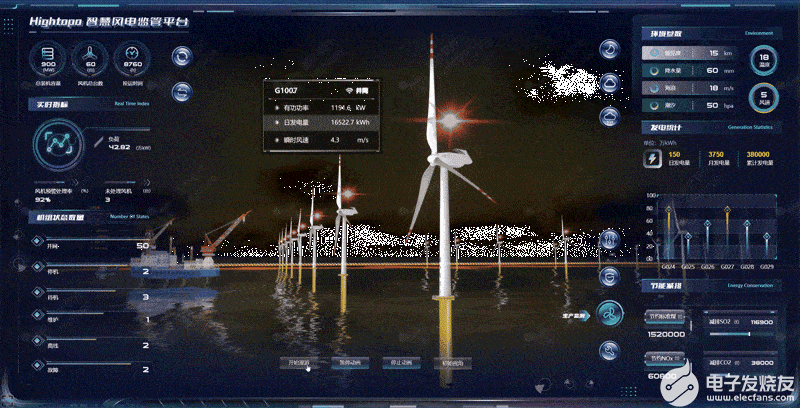Click the G024 chart bar label
This screenshot has height=408, width=800.
coord(669,267)
